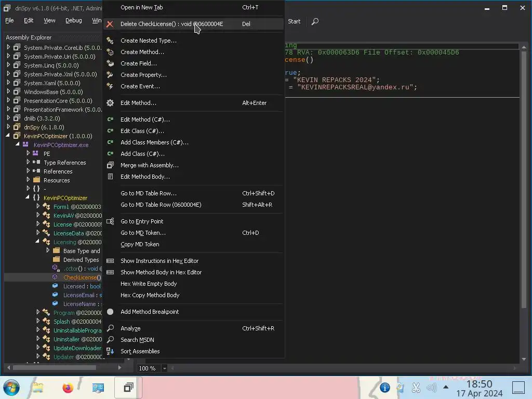Open the View menu

tap(49, 20)
